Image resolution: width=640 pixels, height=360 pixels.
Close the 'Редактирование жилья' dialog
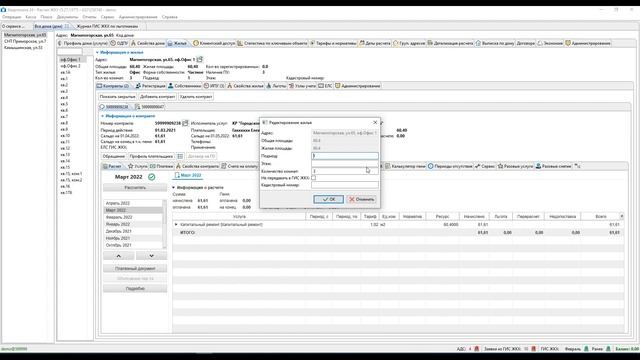point(375,122)
